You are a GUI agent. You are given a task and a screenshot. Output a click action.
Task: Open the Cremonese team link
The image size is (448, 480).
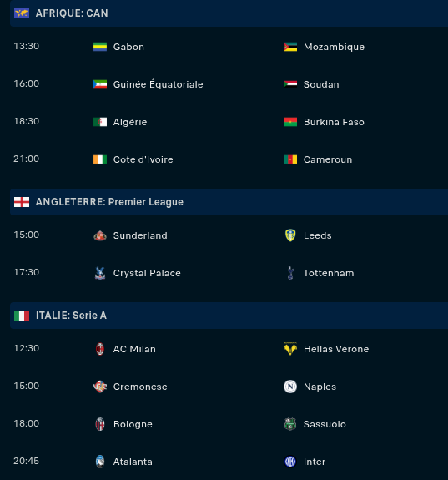140,387
